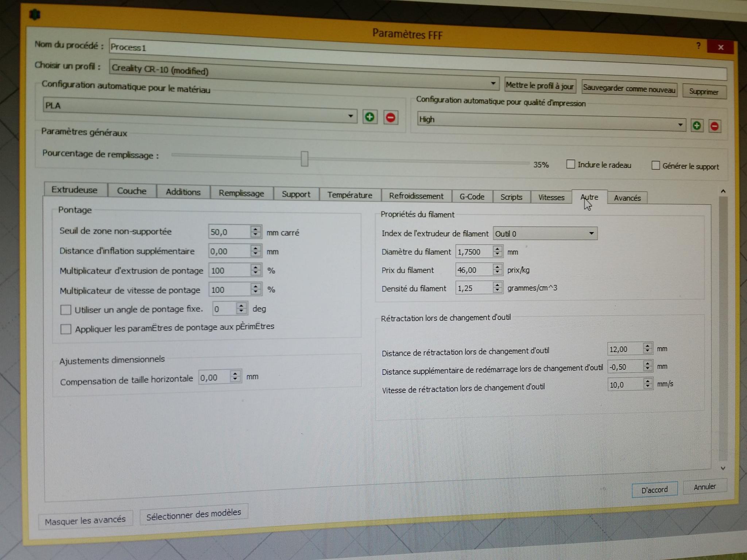Enable Inclure le radeau checkbox

570,164
